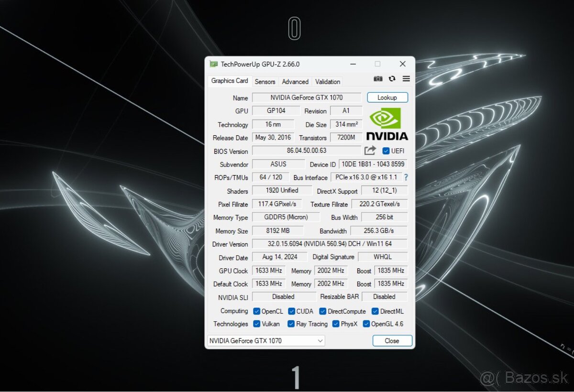
Task: Toggle the Vulkan checkbox
Action: click(x=257, y=324)
